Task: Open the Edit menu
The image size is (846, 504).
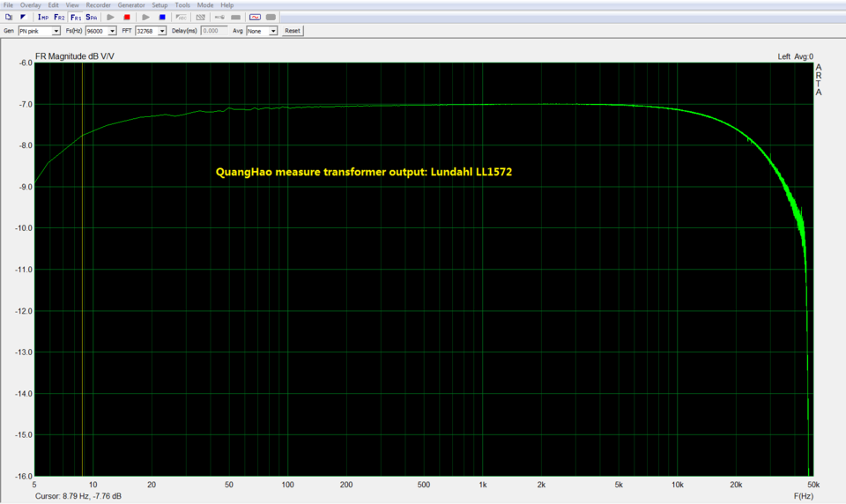Action: tap(54, 5)
